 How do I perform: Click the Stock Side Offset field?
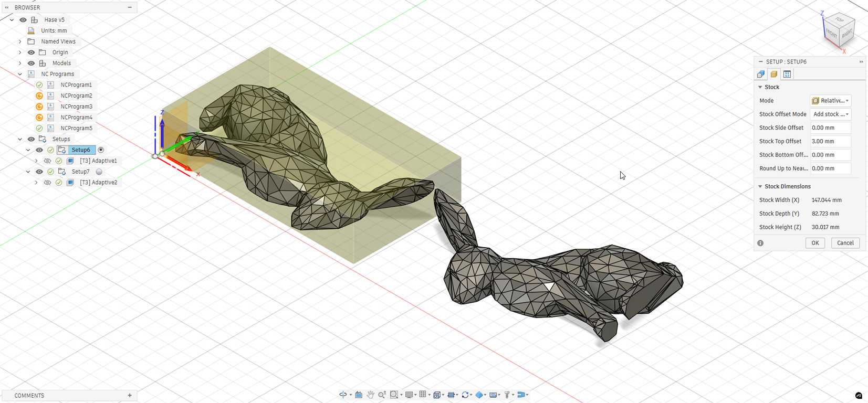(831, 128)
